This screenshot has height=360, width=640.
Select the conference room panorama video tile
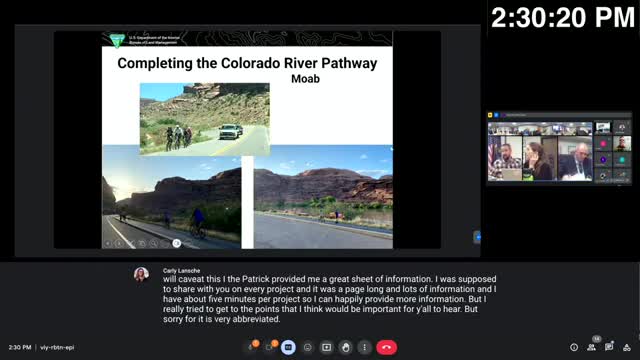point(540,129)
